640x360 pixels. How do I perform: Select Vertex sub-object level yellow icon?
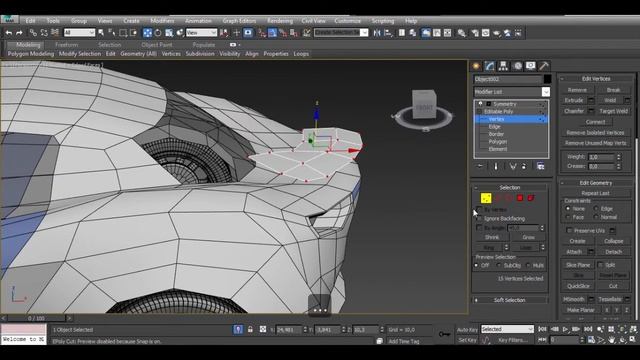486,198
